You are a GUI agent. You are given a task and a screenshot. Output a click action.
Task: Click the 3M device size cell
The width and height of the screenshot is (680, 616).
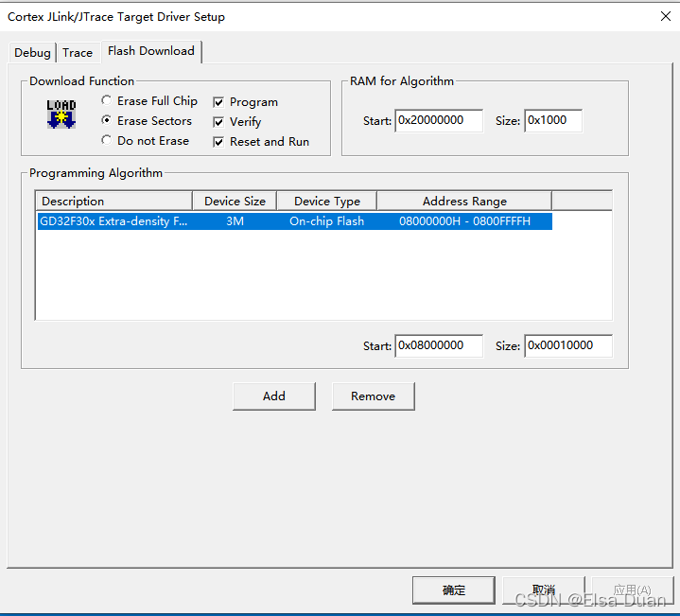coord(235,221)
